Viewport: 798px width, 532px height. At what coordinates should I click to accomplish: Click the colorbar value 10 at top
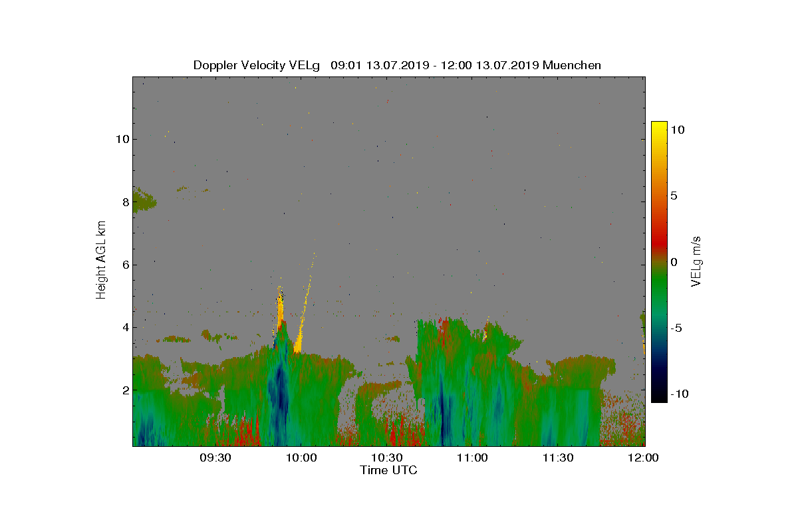pyautogui.click(x=678, y=130)
